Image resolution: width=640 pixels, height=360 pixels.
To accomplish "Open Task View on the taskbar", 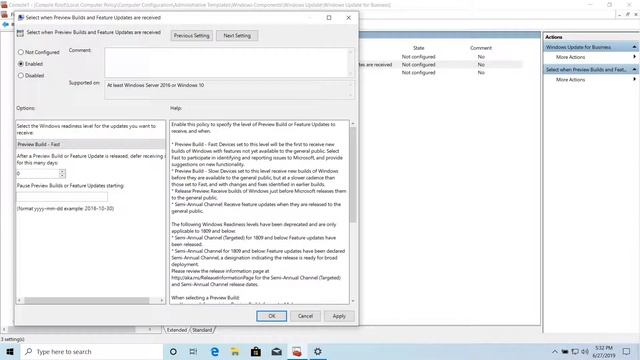I will coord(193,351).
